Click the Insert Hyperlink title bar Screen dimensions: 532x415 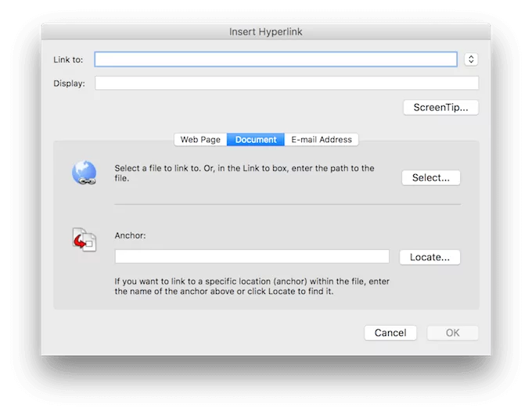[266, 31]
